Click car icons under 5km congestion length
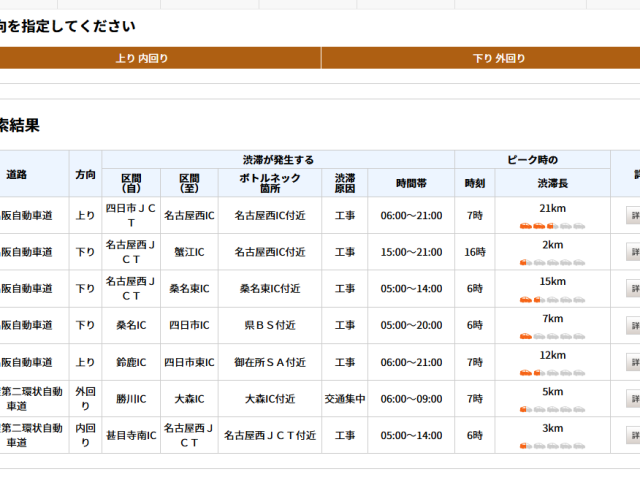This screenshot has height=480, width=640. pos(552,409)
